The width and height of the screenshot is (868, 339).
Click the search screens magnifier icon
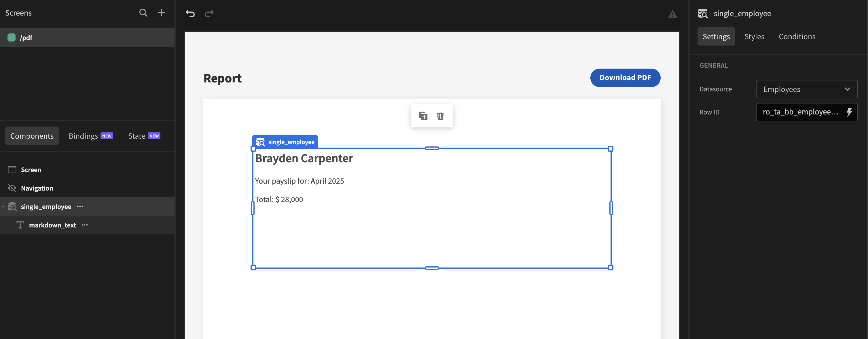pos(143,13)
